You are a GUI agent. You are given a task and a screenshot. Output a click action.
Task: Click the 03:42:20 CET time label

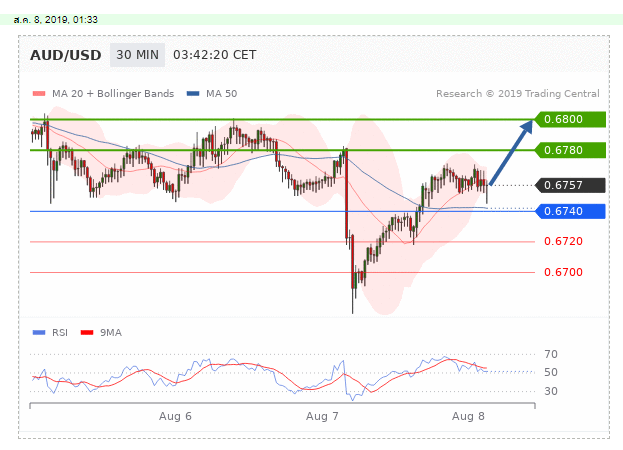(215, 55)
